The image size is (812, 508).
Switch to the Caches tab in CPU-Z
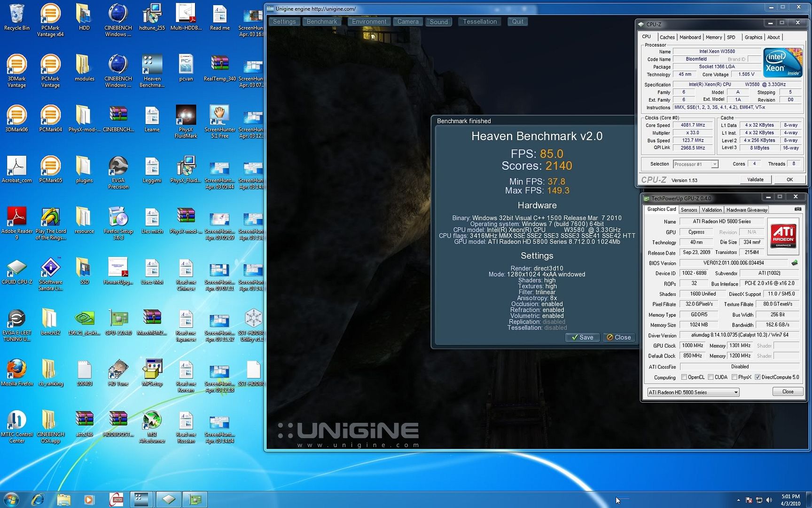667,37
